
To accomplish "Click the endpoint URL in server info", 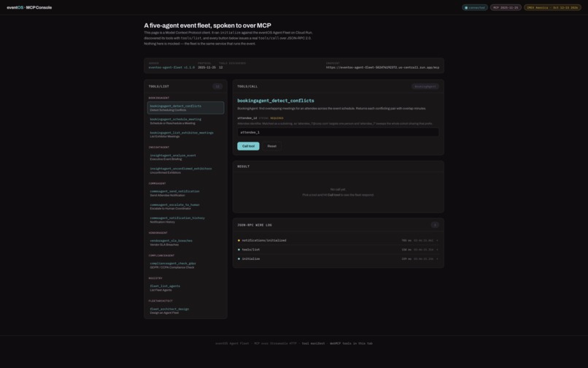I will [x=382, y=68].
